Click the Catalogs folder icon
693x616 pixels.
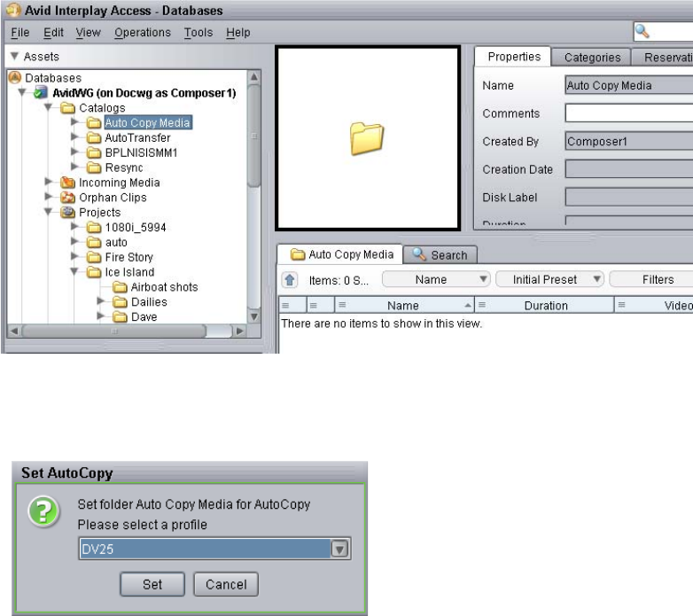67,108
